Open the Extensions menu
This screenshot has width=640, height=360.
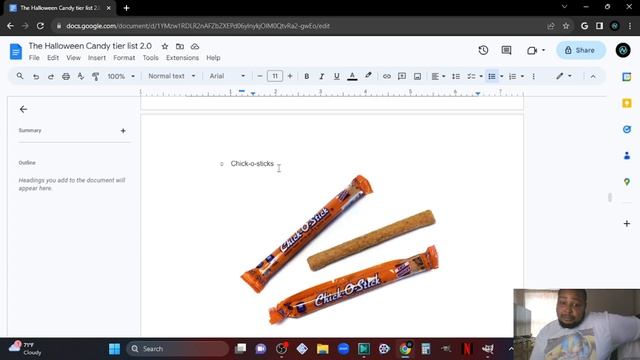tap(182, 58)
